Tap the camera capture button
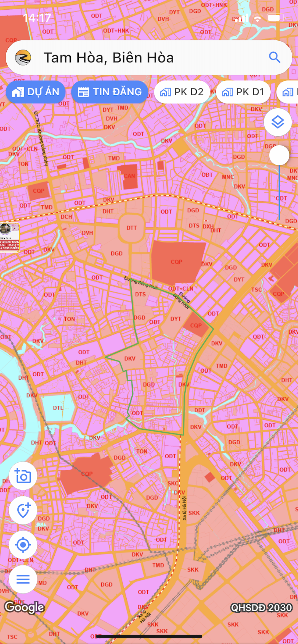The height and width of the screenshot is (644, 298). 23,476
